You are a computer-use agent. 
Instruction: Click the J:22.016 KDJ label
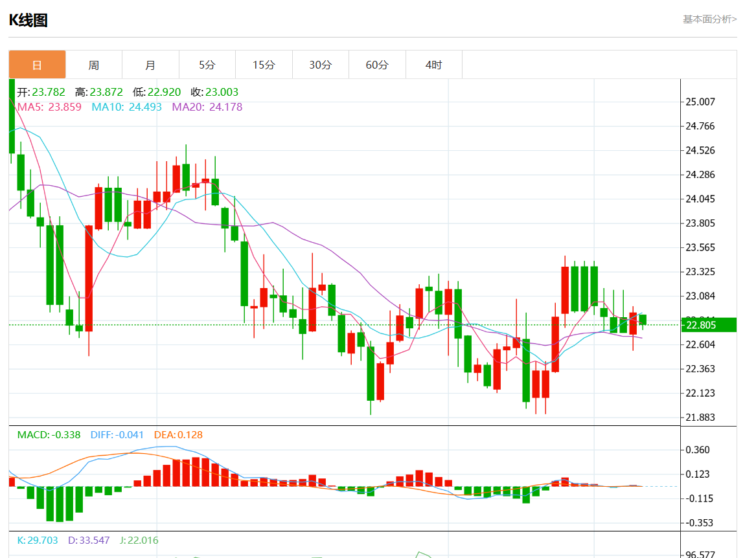(x=139, y=540)
